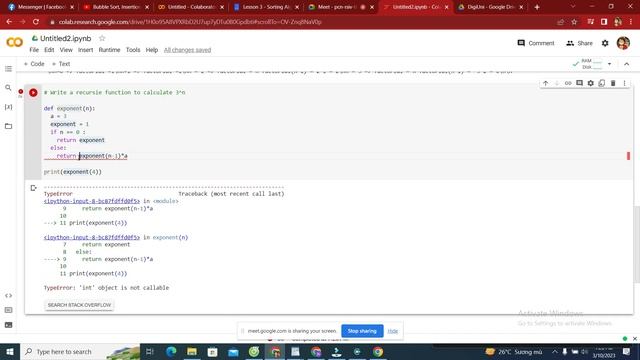This screenshot has width=640, height=360.
Task: Open the Runtime menu
Action: pyautogui.click(x=109, y=50)
